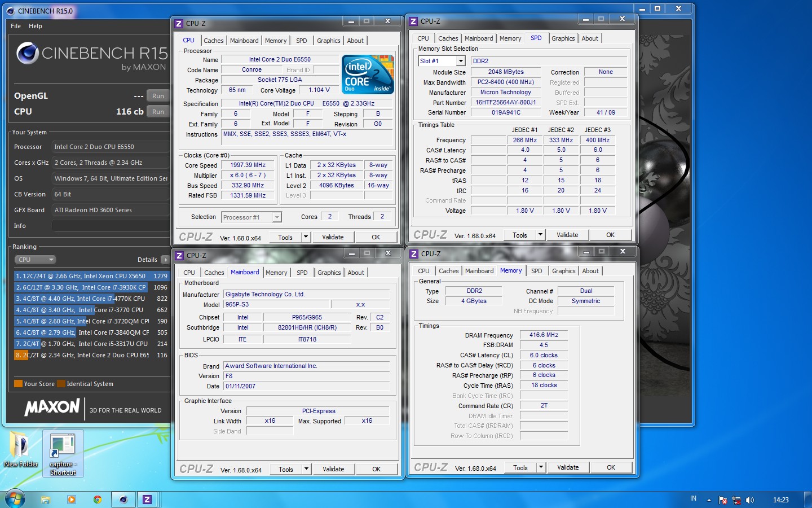Viewport: 812px width, 508px height.
Task: Click Cinebench title bar icon
Action: pyautogui.click(x=10, y=11)
